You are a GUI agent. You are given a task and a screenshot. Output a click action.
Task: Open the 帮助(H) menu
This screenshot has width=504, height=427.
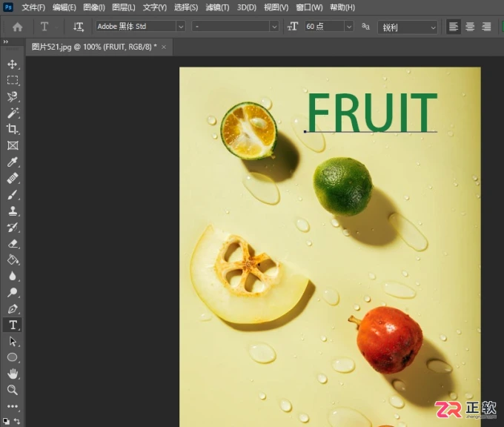tap(342, 7)
